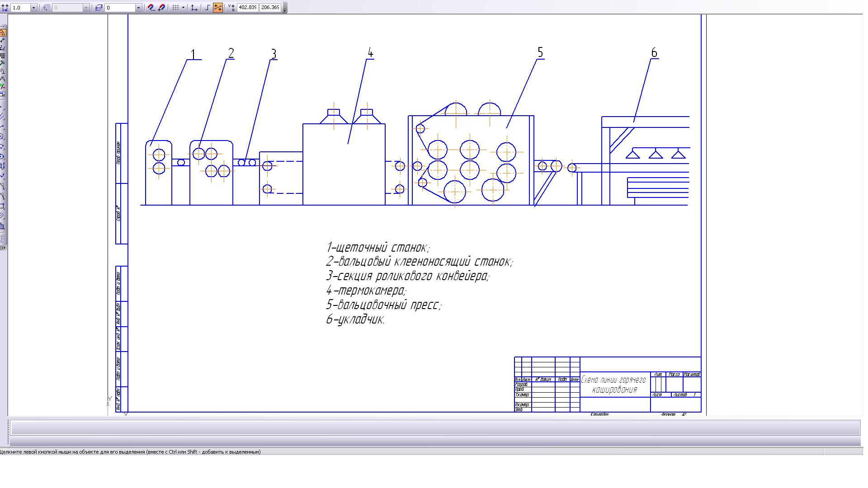Toggle orthogonal drawing mode
This screenshot has height=488, width=868.
click(x=207, y=8)
